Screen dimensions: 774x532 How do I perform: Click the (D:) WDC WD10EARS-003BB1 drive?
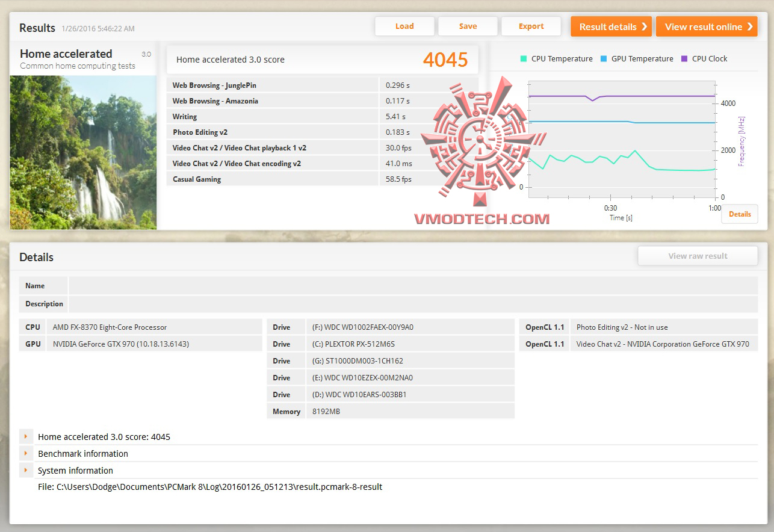[x=359, y=395]
